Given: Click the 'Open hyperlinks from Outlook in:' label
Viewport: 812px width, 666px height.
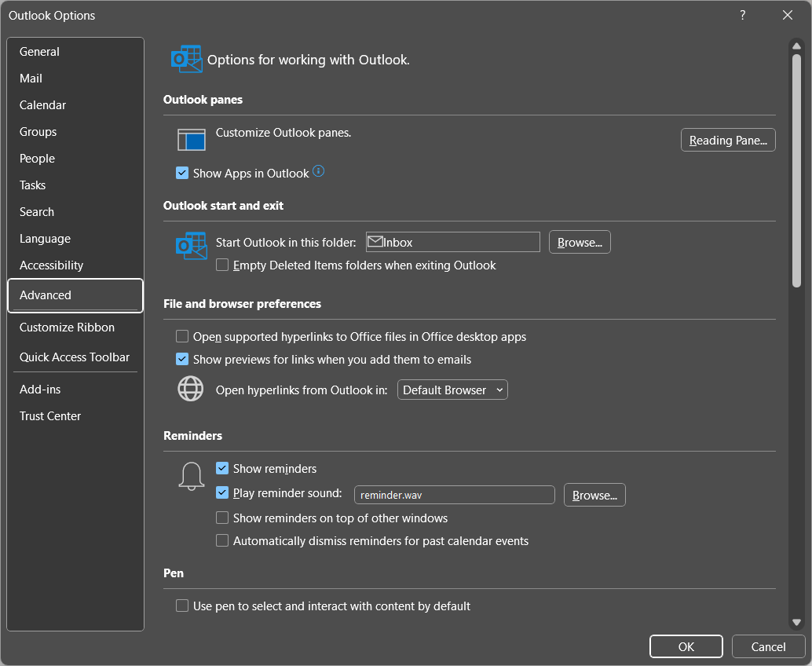Looking at the screenshot, I should [302, 390].
